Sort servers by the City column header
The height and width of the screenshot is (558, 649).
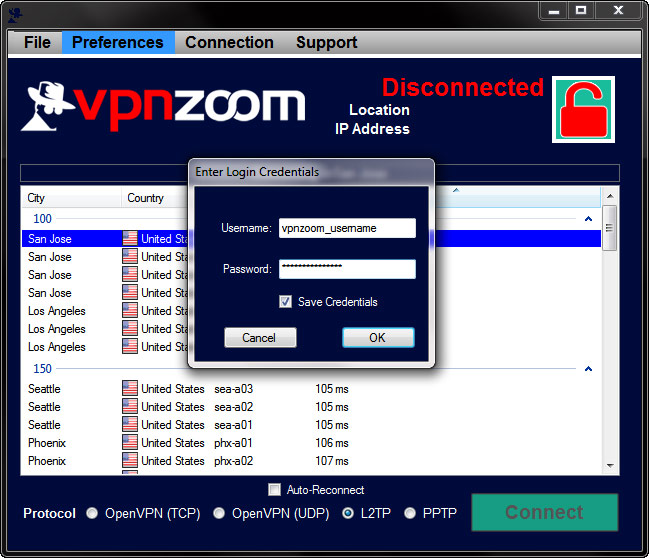[71, 197]
